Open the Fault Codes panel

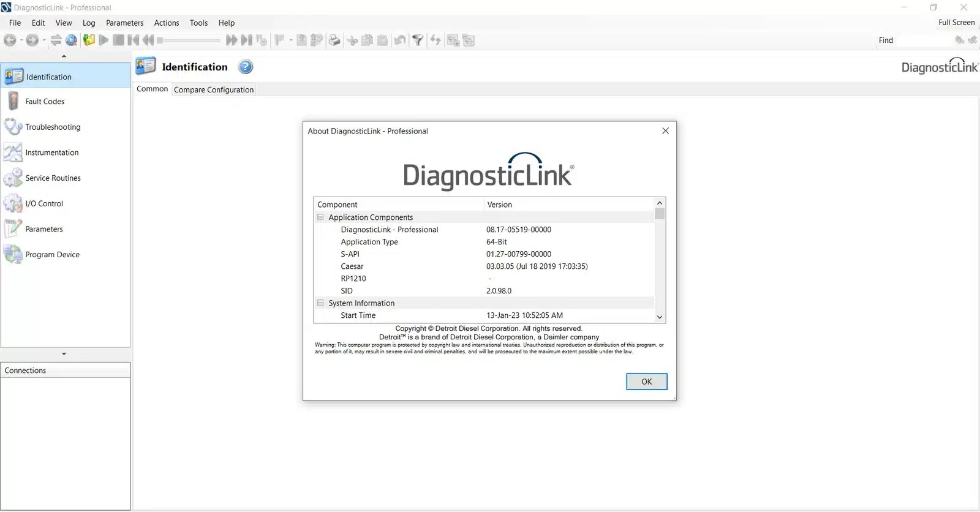pyautogui.click(x=44, y=102)
